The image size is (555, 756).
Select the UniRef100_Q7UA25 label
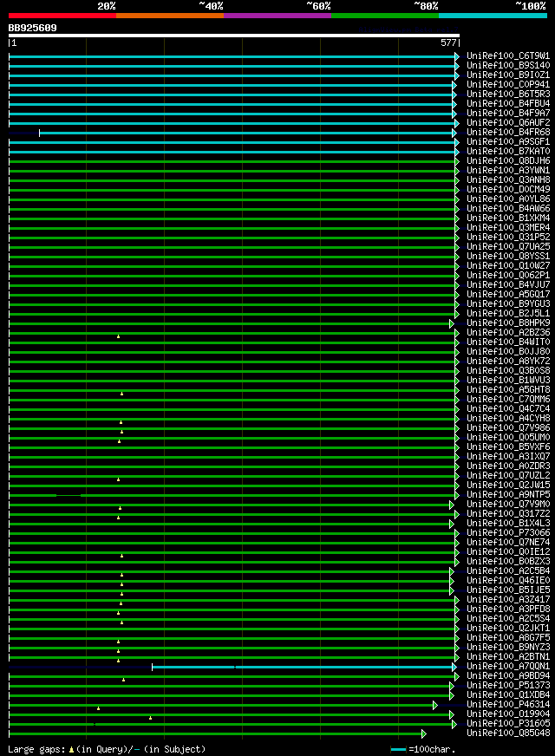coord(508,247)
